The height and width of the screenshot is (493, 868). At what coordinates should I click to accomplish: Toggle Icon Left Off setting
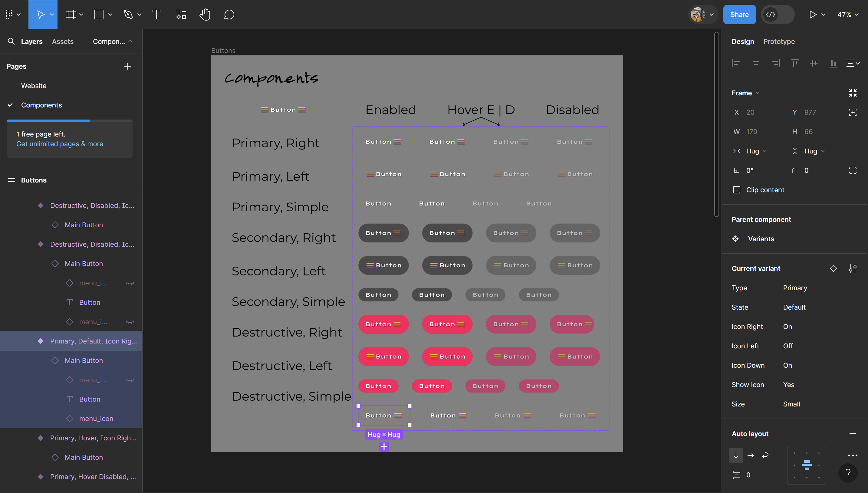[788, 345]
